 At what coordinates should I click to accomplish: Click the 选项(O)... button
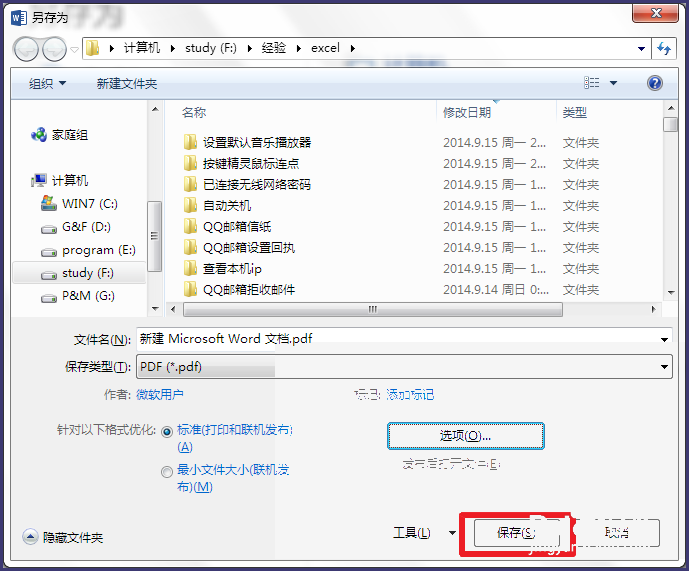466,436
